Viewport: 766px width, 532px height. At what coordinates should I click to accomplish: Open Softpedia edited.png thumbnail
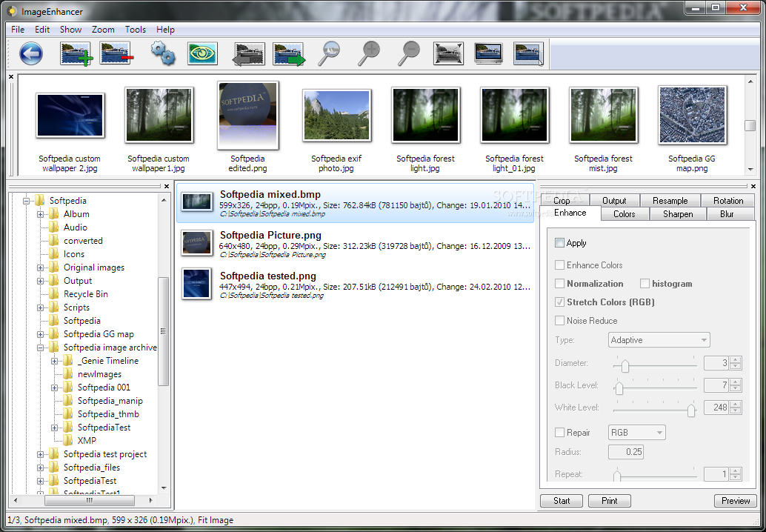248,116
